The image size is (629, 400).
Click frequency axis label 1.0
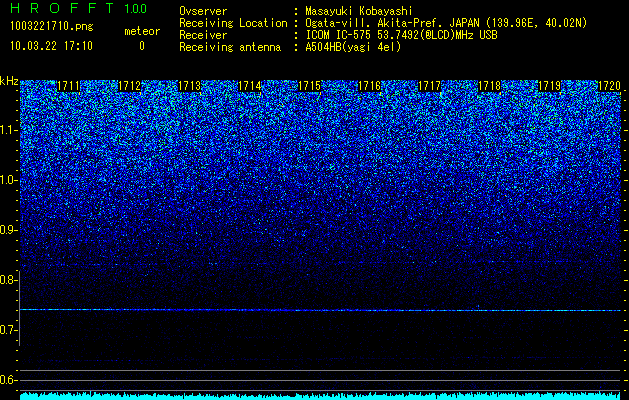(8, 180)
